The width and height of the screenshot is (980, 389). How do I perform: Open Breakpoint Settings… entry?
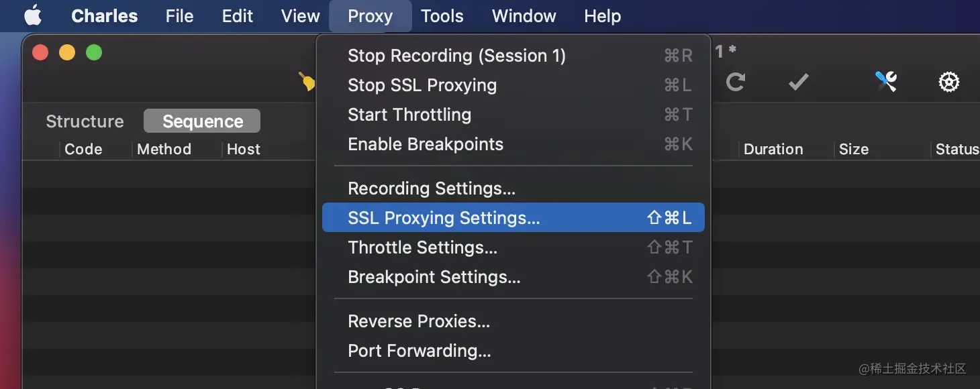click(x=434, y=277)
